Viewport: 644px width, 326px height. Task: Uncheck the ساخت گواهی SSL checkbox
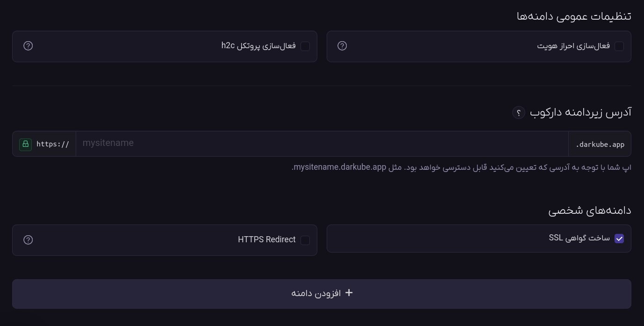click(x=619, y=239)
